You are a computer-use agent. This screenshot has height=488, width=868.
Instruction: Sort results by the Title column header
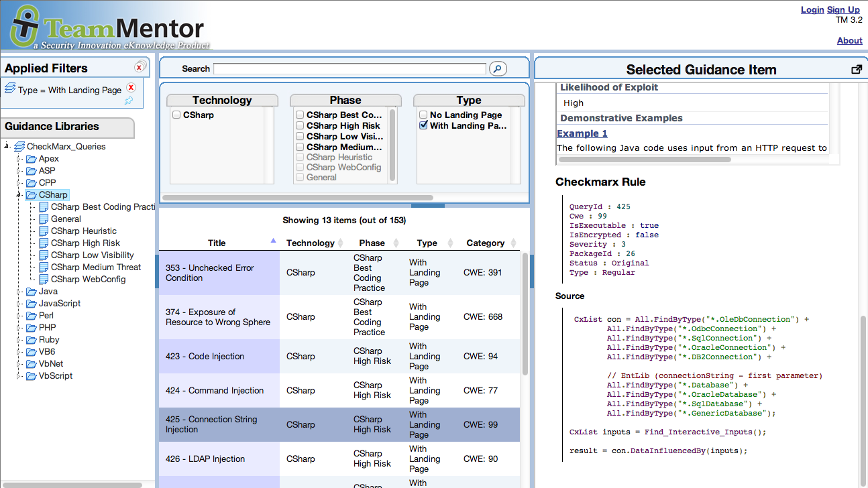[x=219, y=243]
